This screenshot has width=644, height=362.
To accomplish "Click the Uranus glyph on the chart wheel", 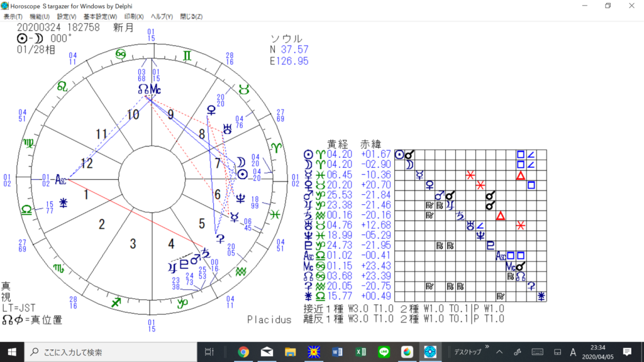I will pos(227,129).
